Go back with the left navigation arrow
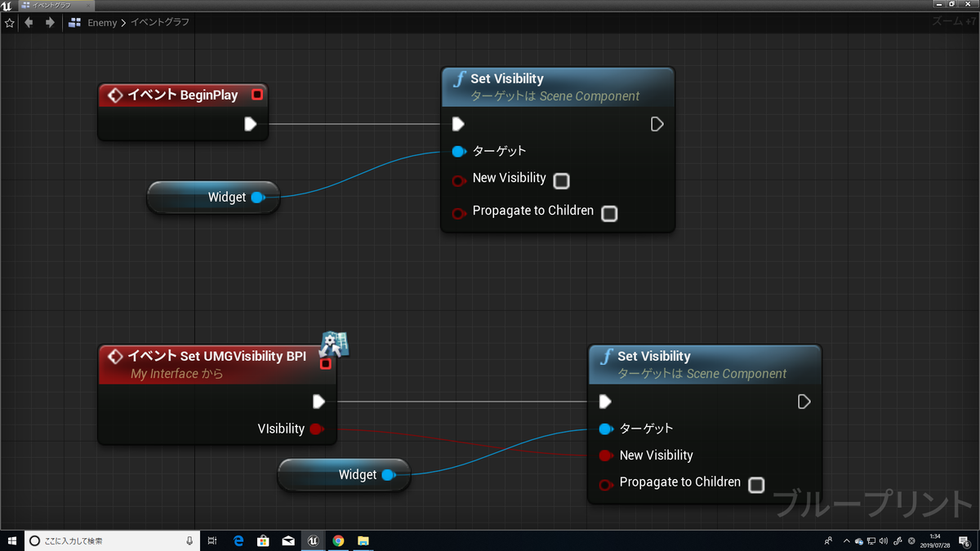The width and height of the screenshot is (980, 551). [x=29, y=23]
